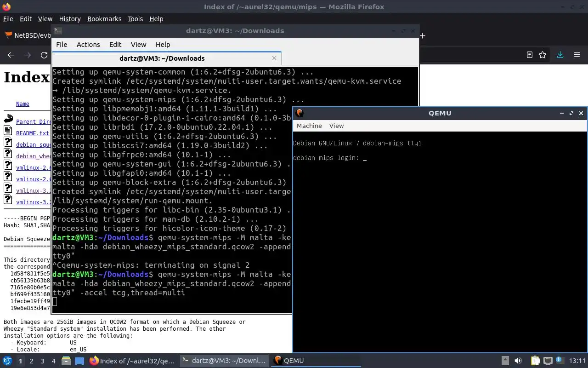Open the terminal File menu
The width and height of the screenshot is (588, 368).
pyautogui.click(x=62, y=45)
